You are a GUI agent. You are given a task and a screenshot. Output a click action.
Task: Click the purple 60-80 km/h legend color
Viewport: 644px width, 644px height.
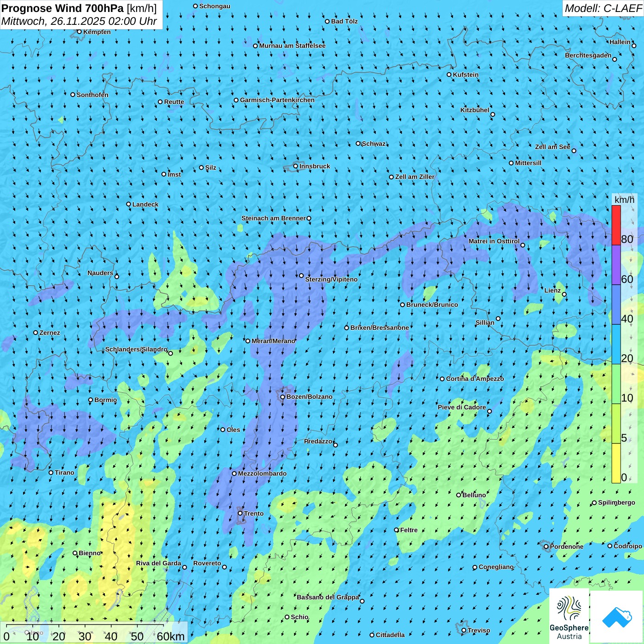pyautogui.click(x=616, y=265)
